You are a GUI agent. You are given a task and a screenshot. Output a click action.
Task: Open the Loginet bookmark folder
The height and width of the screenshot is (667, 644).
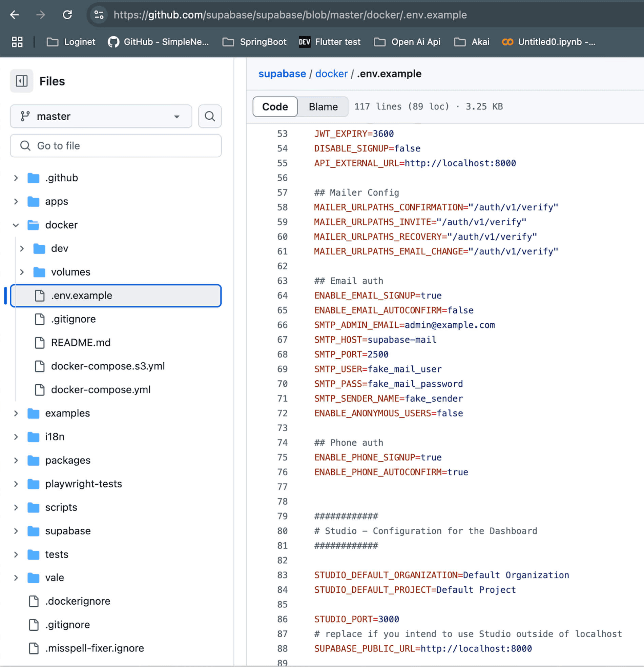click(x=71, y=42)
